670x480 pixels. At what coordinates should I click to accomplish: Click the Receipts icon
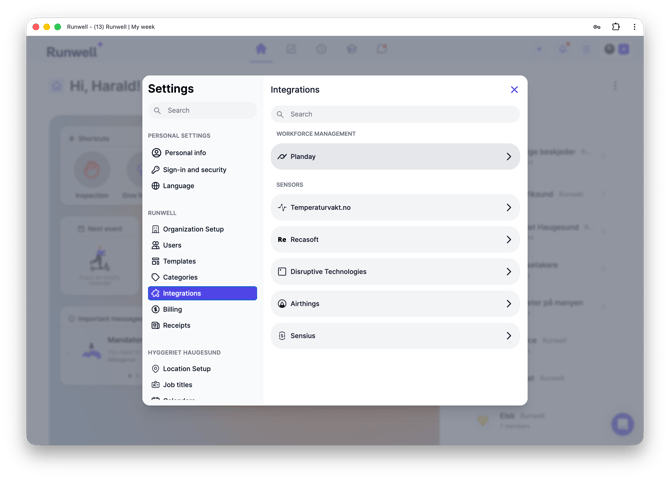coord(156,325)
